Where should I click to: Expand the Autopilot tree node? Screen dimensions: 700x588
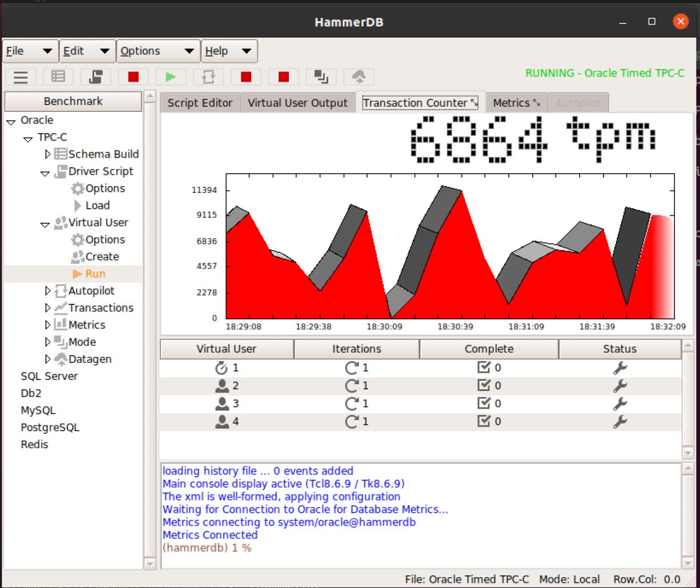[x=47, y=291]
